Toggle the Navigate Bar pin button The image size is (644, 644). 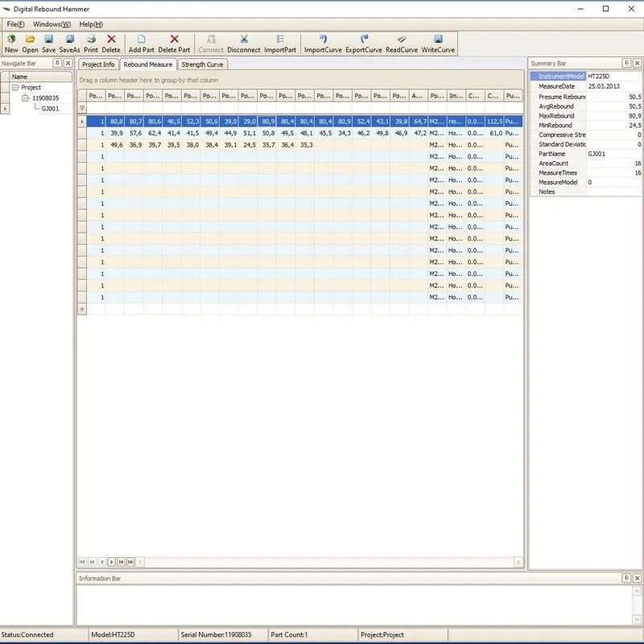pos(57,63)
